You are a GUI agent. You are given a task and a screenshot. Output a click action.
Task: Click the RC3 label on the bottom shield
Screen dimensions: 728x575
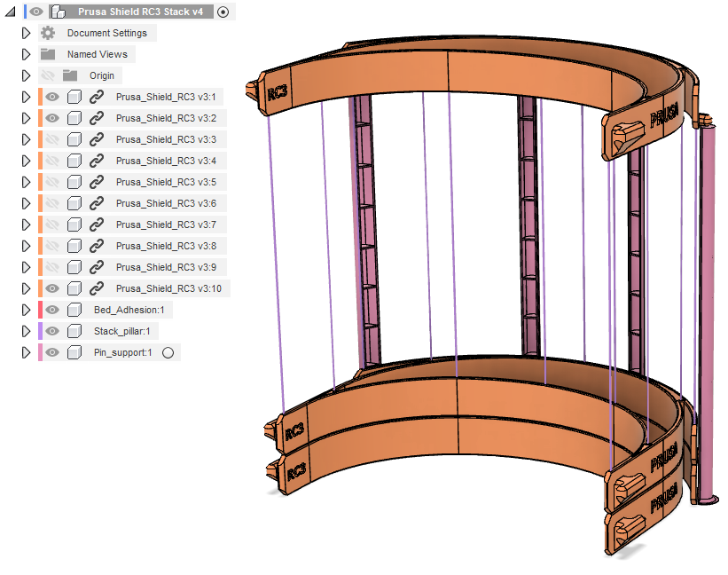pos(296,472)
